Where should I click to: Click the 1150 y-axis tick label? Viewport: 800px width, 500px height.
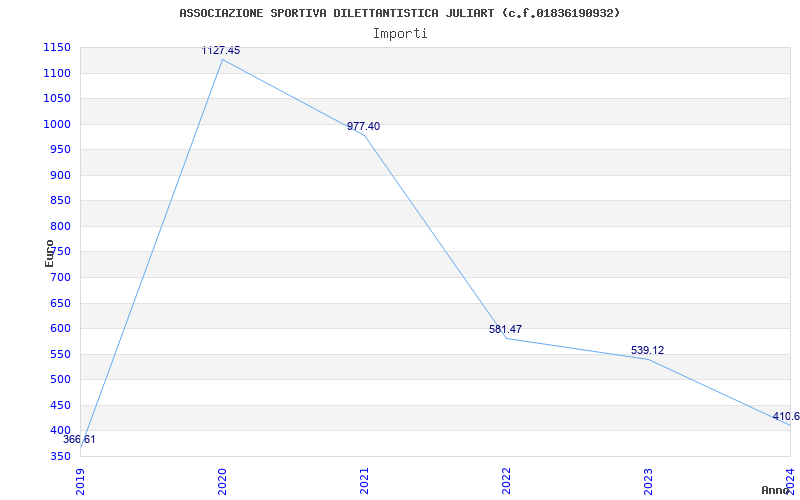tap(57, 48)
